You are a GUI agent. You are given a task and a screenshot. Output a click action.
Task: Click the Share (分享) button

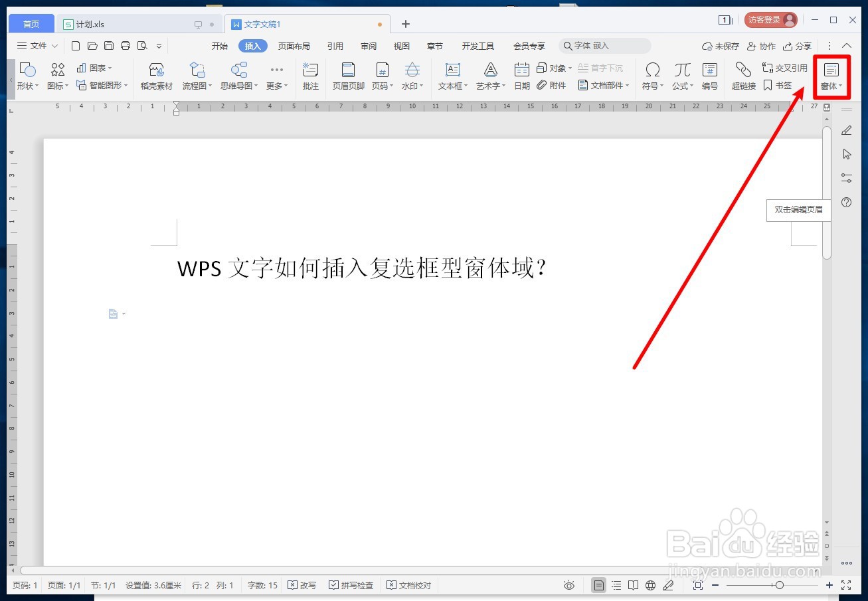(x=797, y=46)
